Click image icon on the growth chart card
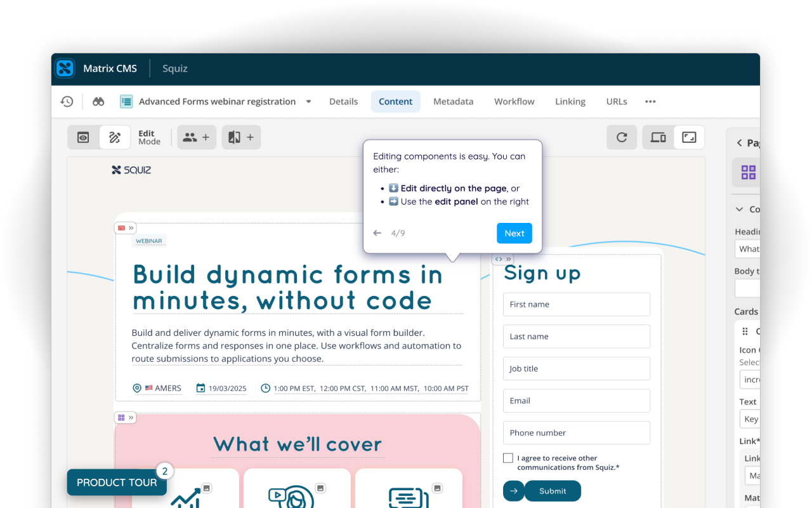The image size is (812, 508). [x=207, y=488]
